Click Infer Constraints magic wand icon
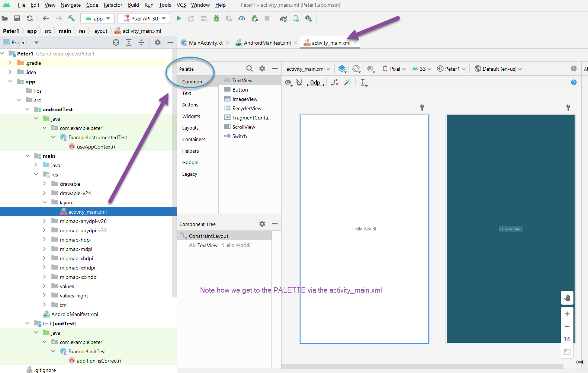Image resolution: width=588 pixels, height=373 pixels. click(347, 82)
